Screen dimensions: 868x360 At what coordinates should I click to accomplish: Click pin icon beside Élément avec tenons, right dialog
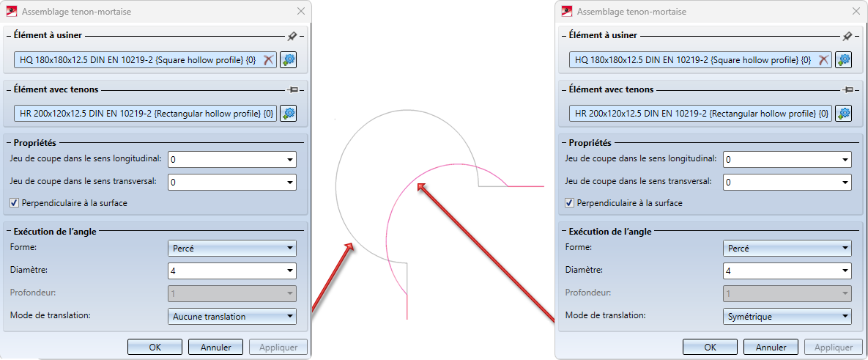[x=847, y=89]
